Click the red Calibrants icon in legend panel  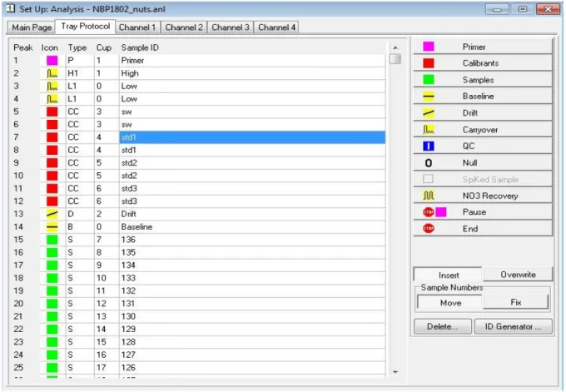tap(429, 63)
